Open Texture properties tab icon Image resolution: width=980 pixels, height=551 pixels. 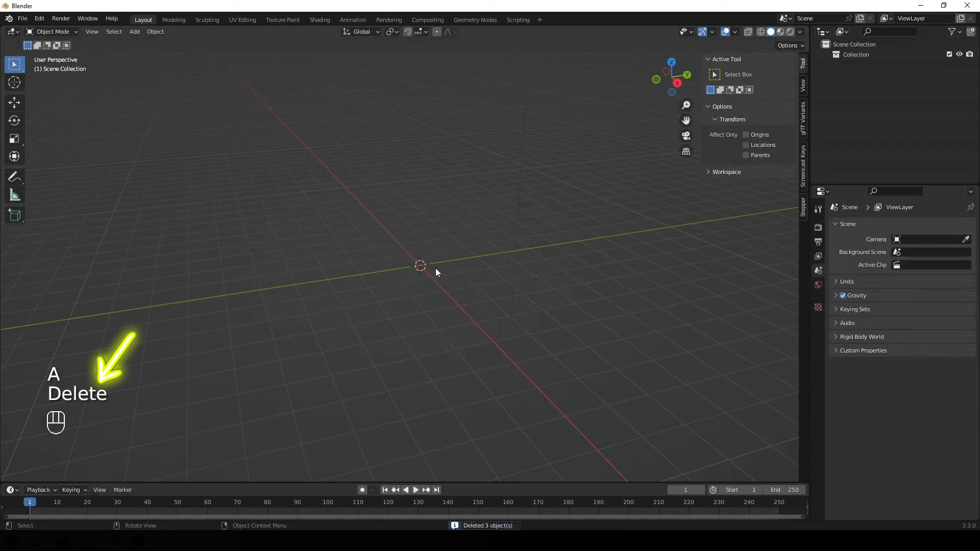pos(818,307)
